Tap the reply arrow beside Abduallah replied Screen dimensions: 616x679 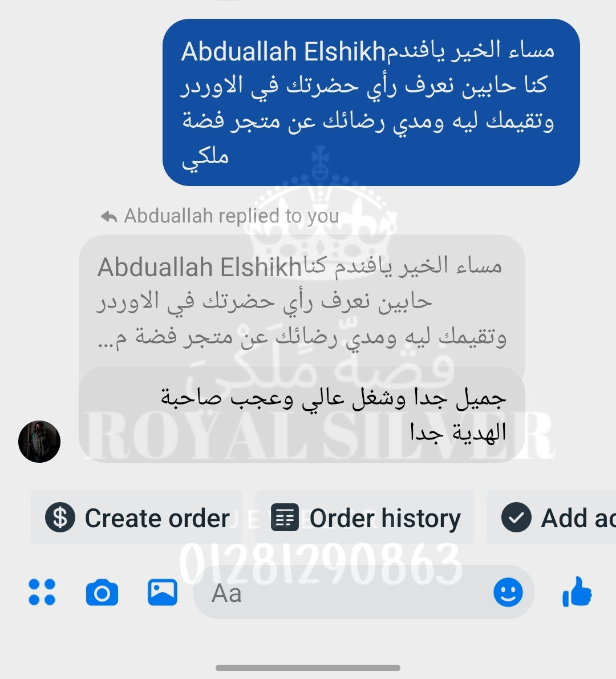[108, 216]
